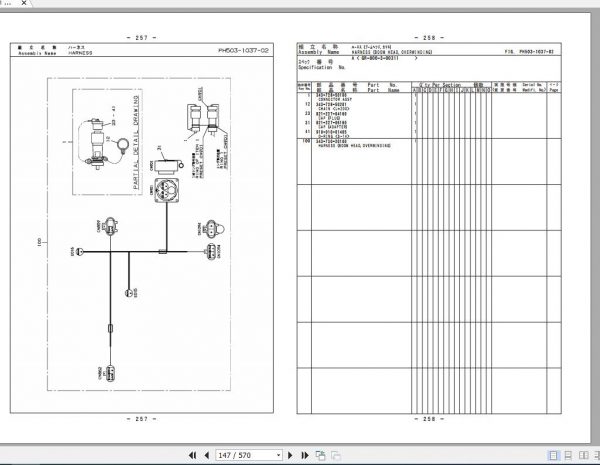Click the Q'ty Per Section column header
Image resolution: width=600 pixels, height=465 pixels.
point(440,85)
